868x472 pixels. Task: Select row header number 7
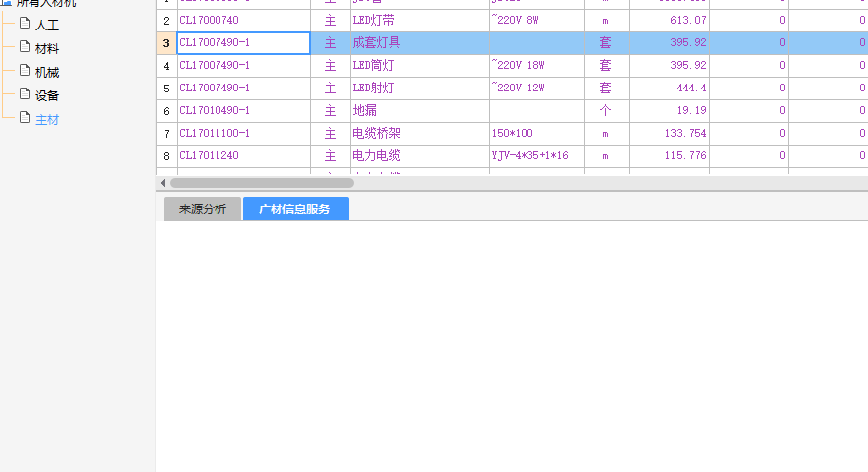pos(166,134)
